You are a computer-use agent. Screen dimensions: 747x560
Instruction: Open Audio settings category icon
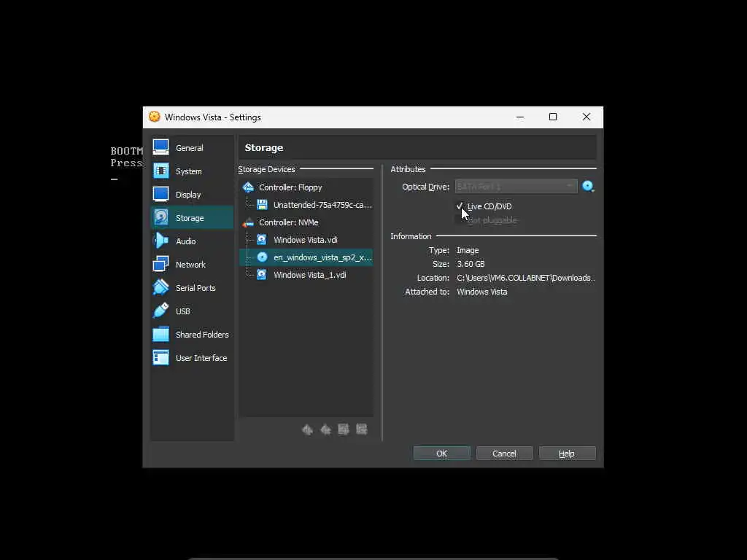click(160, 241)
